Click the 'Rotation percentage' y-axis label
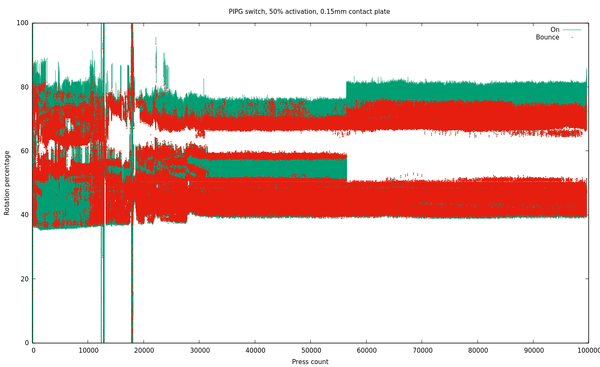 7,183
